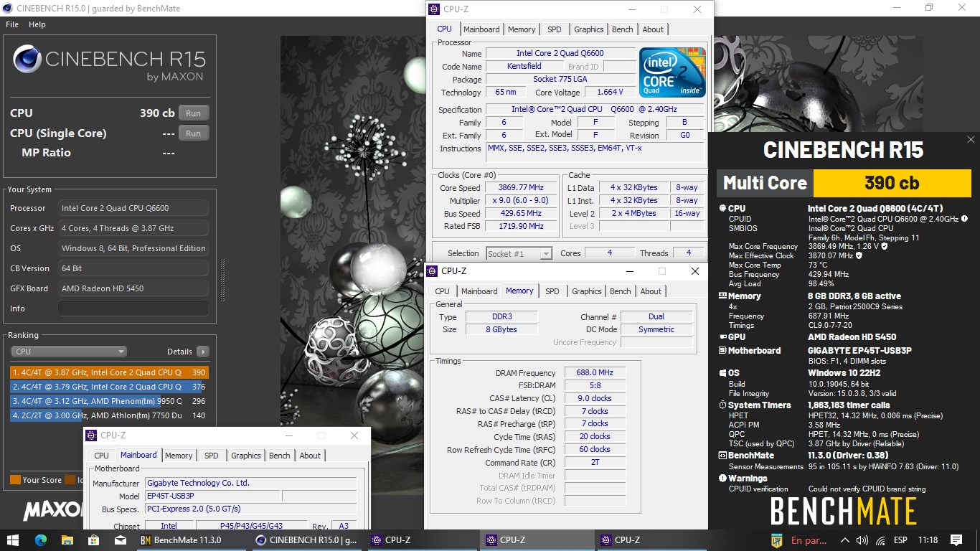Screen dimensions: 980x551
Task: Click the System Timers stopwatch icon
Action: pos(722,405)
